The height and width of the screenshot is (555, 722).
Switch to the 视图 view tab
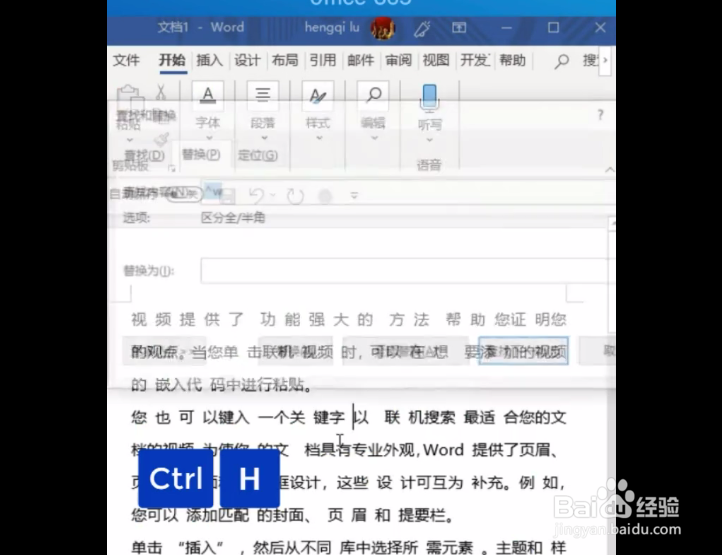point(436,60)
